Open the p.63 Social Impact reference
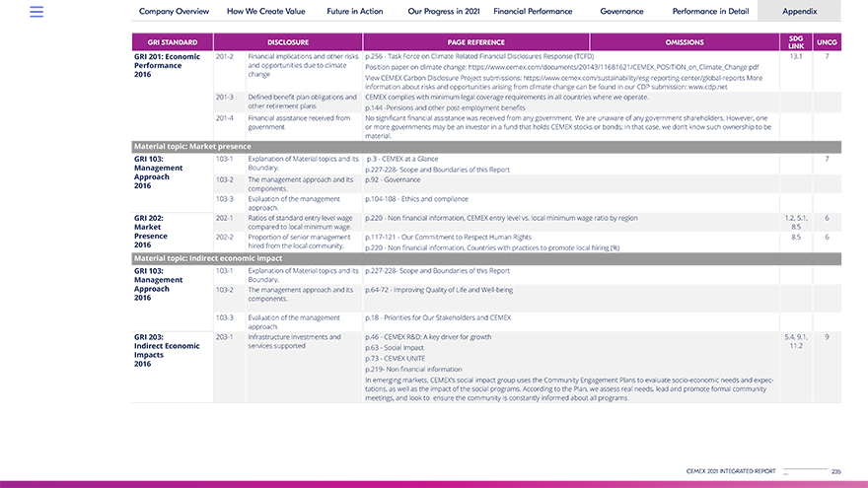 tap(395, 348)
